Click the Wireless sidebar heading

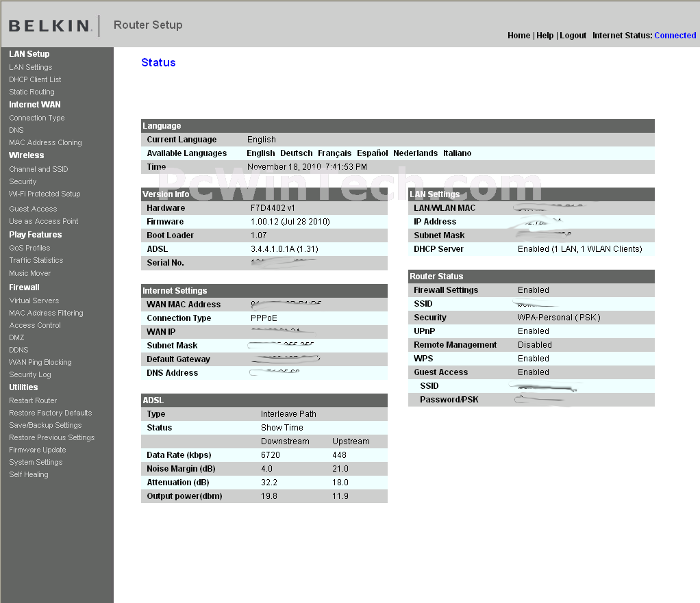[26, 155]
